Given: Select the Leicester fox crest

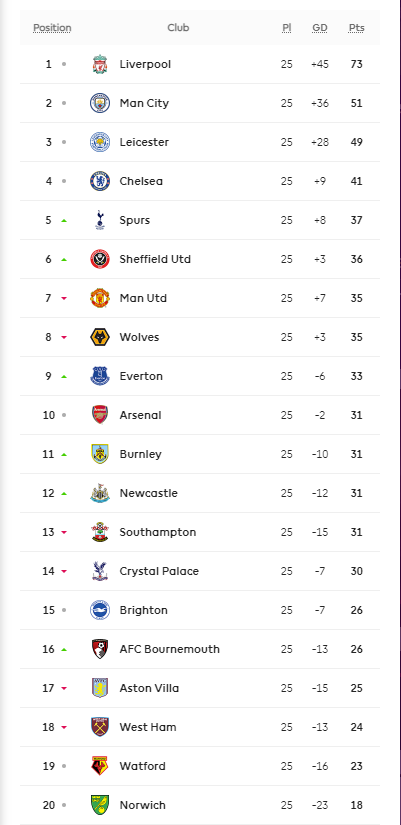Looking at the screenshot, I should [x=99, y=142].
